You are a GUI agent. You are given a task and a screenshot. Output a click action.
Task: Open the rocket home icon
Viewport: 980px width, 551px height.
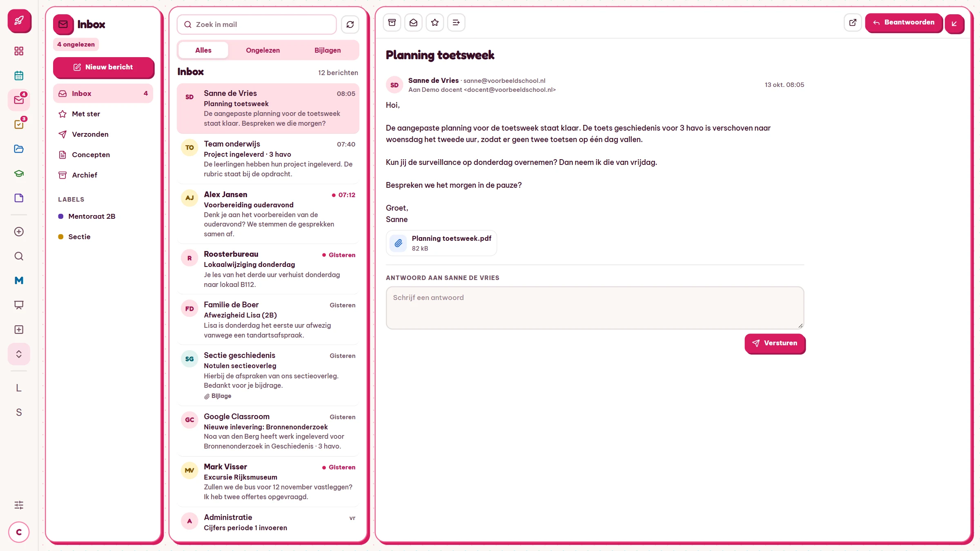(x=19, y=20)
